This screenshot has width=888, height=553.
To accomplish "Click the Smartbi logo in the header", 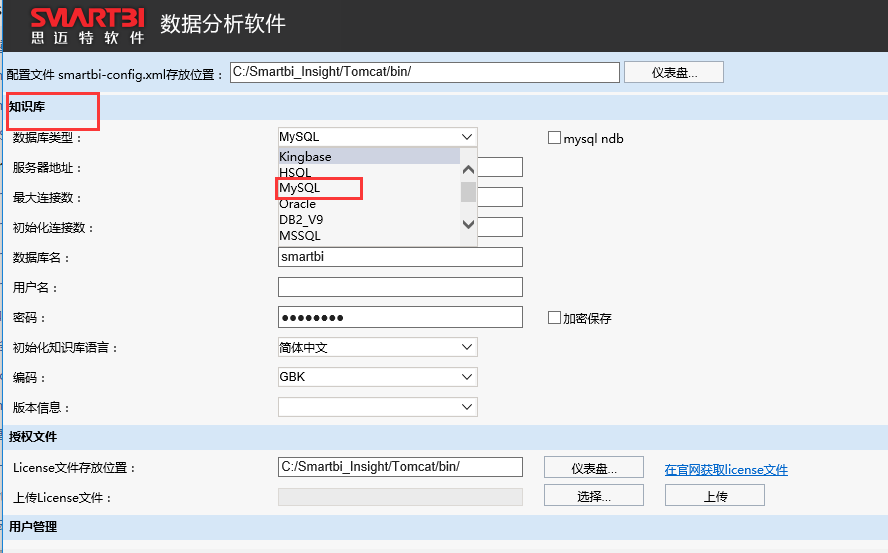I will point(88,26).
